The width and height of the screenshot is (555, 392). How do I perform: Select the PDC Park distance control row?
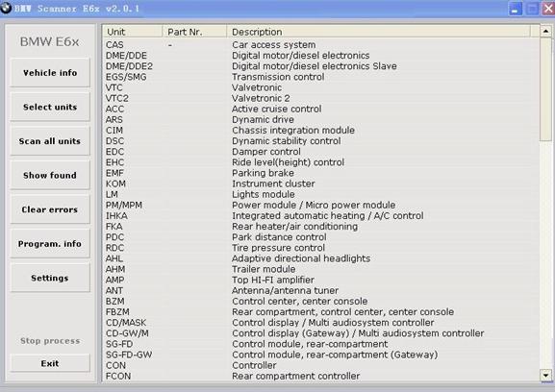[x=321, y=237]
